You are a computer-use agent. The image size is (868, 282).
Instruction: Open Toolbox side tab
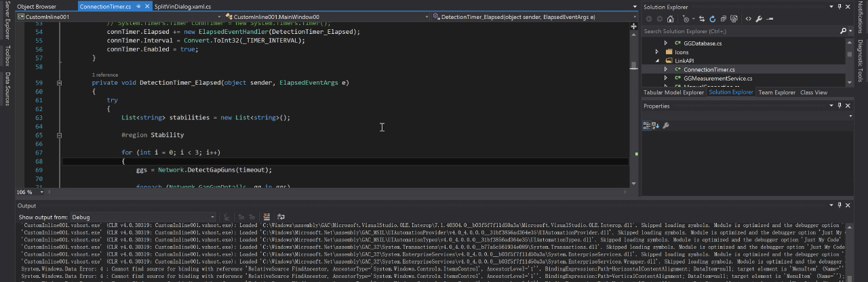coord(7,55)
